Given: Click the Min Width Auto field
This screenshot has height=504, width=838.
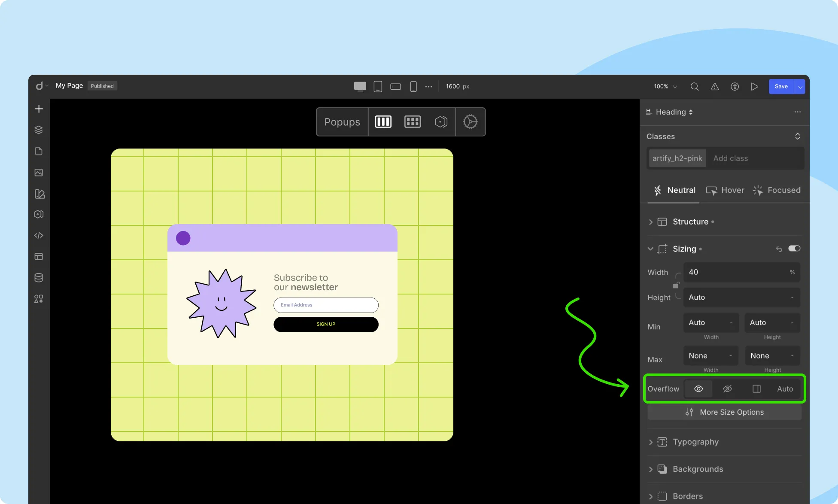Looking at the screenshot, I should pos(711,322).
